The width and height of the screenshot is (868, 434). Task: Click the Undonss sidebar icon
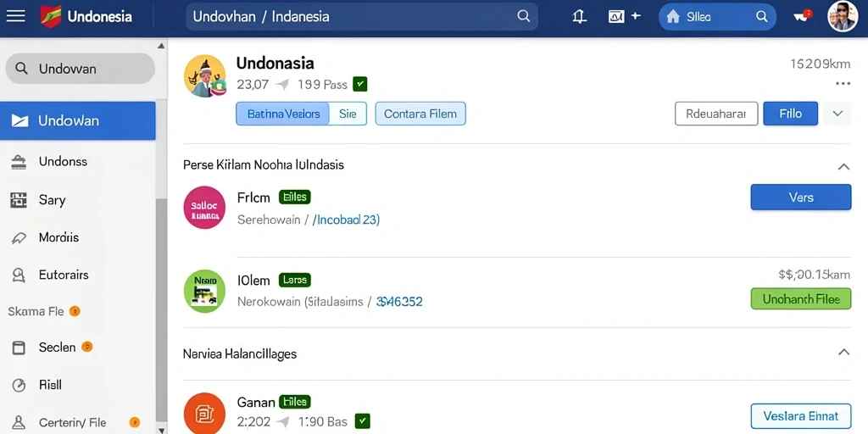(19, 162)
